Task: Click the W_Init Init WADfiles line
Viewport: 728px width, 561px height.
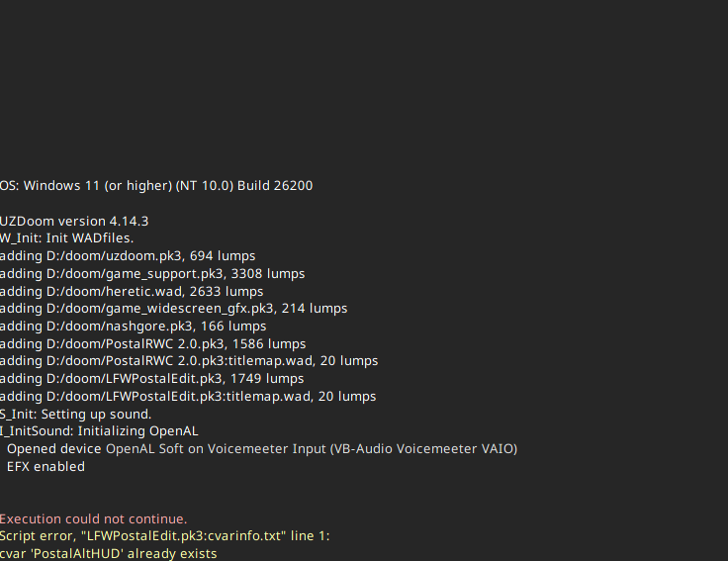Action: [x=67, y=238]
